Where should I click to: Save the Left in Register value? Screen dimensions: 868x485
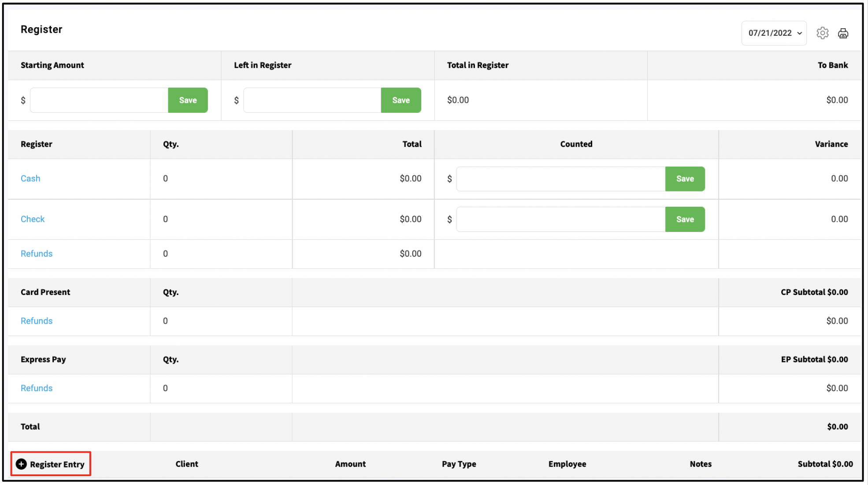[x=401, y=100]
